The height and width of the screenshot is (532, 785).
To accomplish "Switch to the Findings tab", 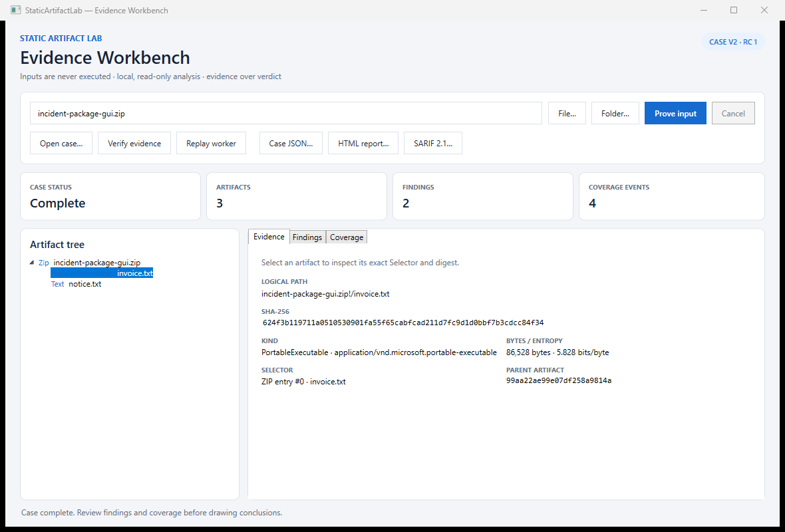I will click(307, 237).
